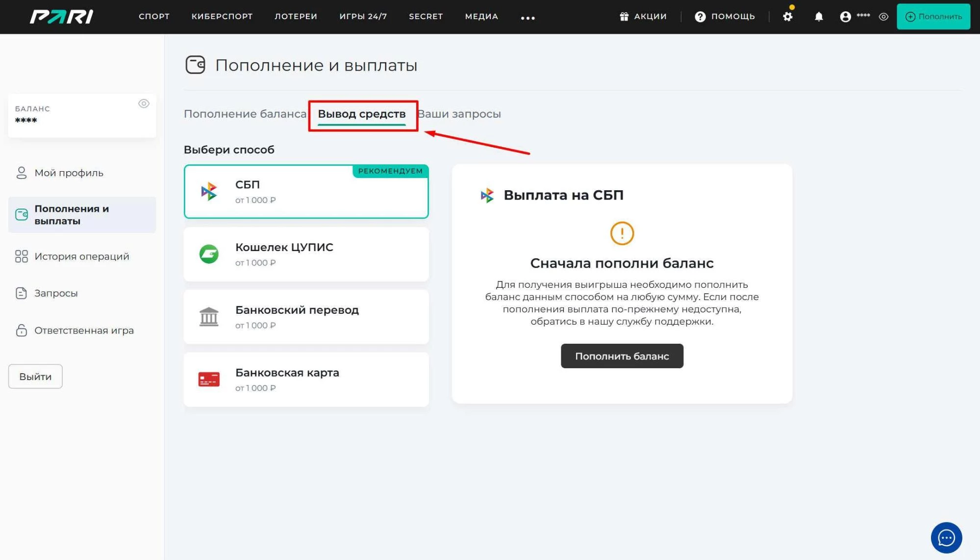Toggle balance visibility with the eye icon
This screenshot has width=980, height=560.
(144, 103)
